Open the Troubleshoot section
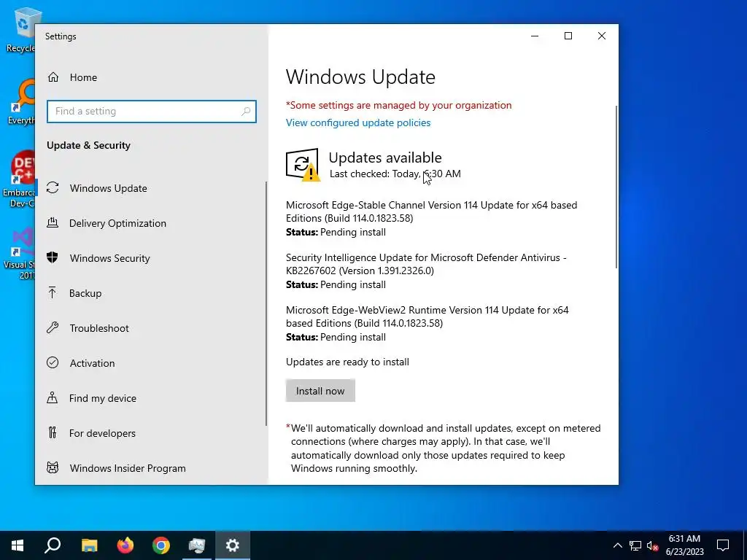Image resolution: width=747 pixels, height=560 pixels. coord(99,328)
